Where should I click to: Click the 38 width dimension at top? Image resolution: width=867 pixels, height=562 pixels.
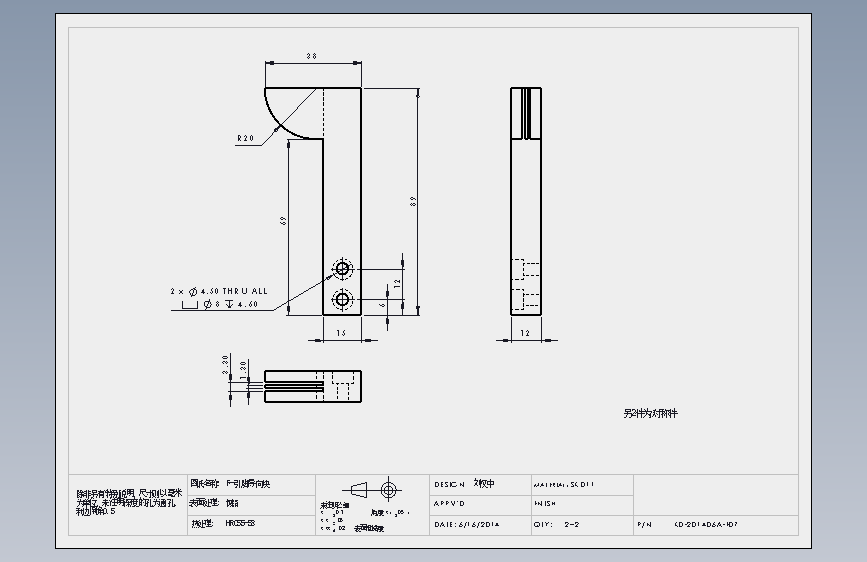coord(311,56)
